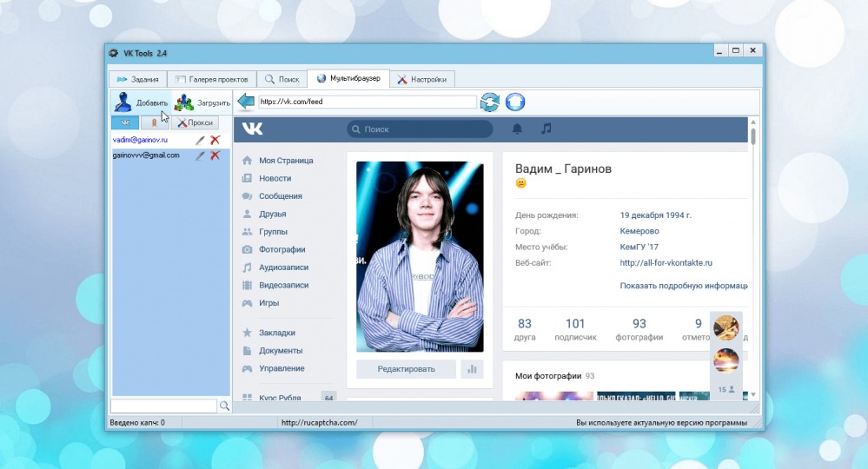This screenshot has height=469, width=868.
Task: Open the VK music note icon
Action: click(547, 129)
